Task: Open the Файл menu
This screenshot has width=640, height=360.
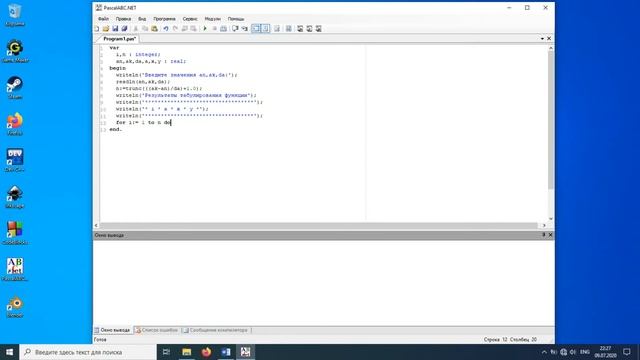Action: coord(103,19)
